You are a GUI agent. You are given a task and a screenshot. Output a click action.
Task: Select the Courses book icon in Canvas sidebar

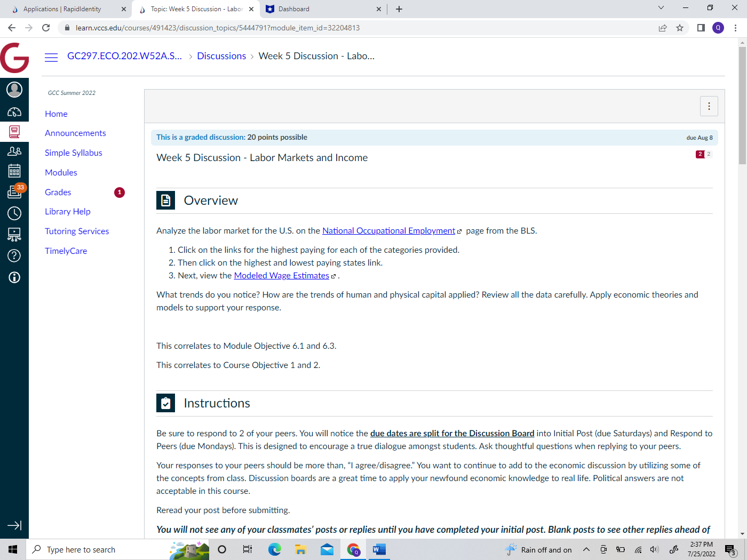pyautogui.click(x=14, y=132)
